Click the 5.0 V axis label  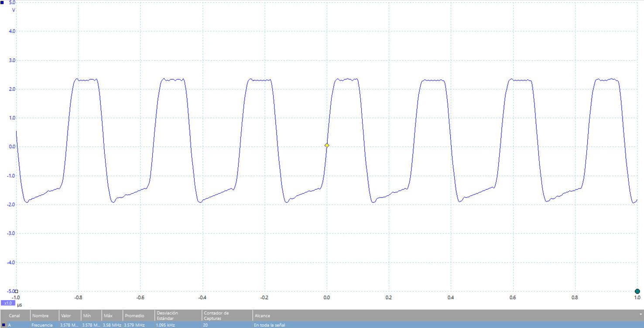click(x=12, y=3)
